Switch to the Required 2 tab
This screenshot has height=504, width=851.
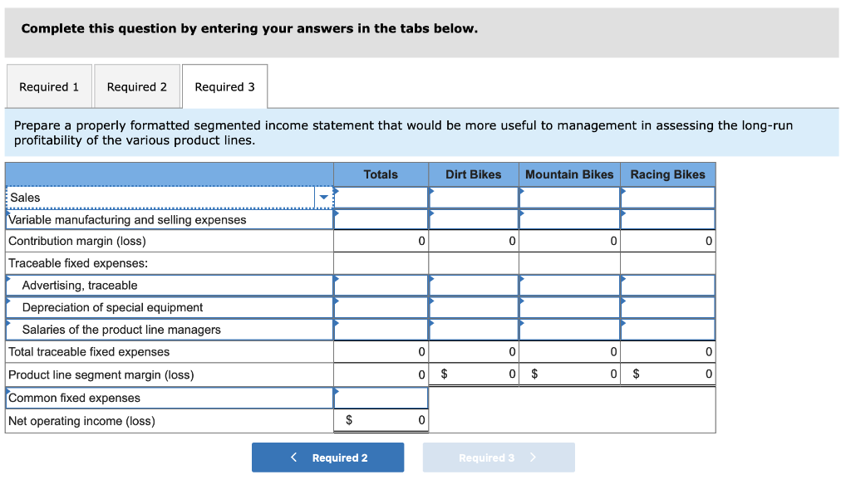coord(137,87)
